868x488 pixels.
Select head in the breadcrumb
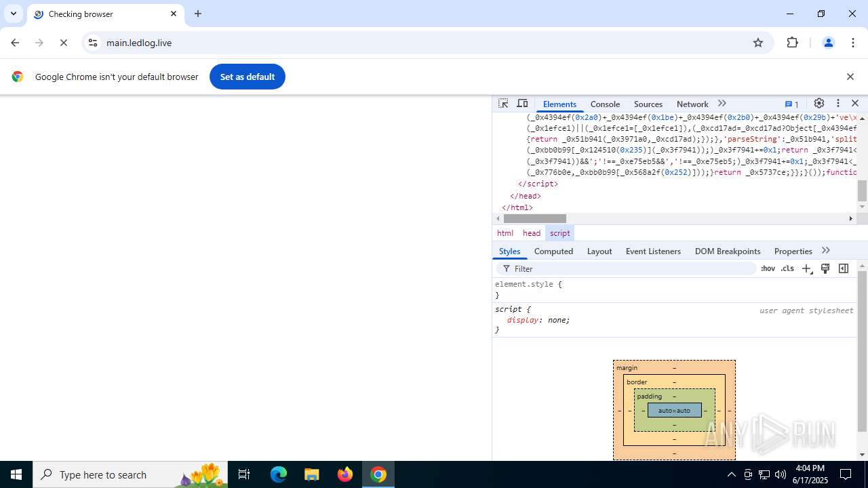click(532, 232)
